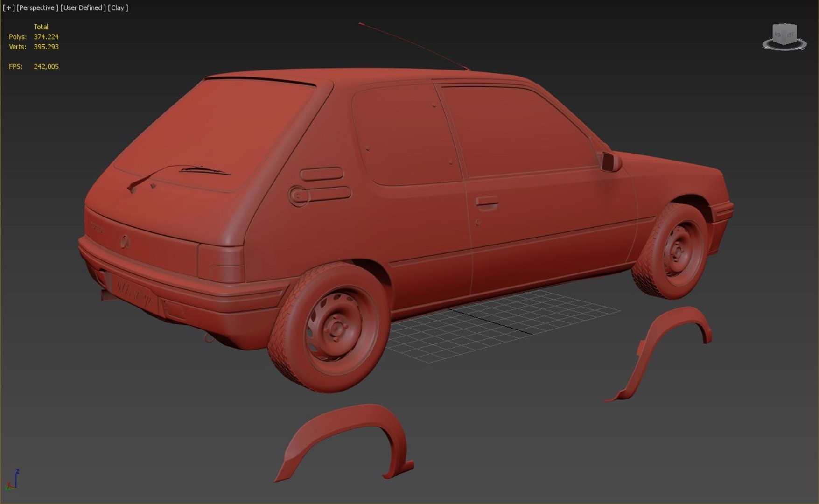Select the fuel filler cap

[x=299, y=195]
